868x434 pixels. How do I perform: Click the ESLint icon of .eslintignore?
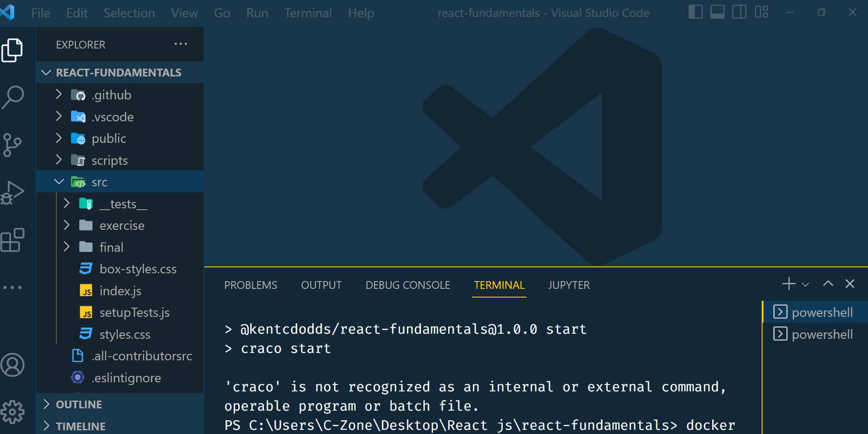pyautogui.click(x=78, y=377)
